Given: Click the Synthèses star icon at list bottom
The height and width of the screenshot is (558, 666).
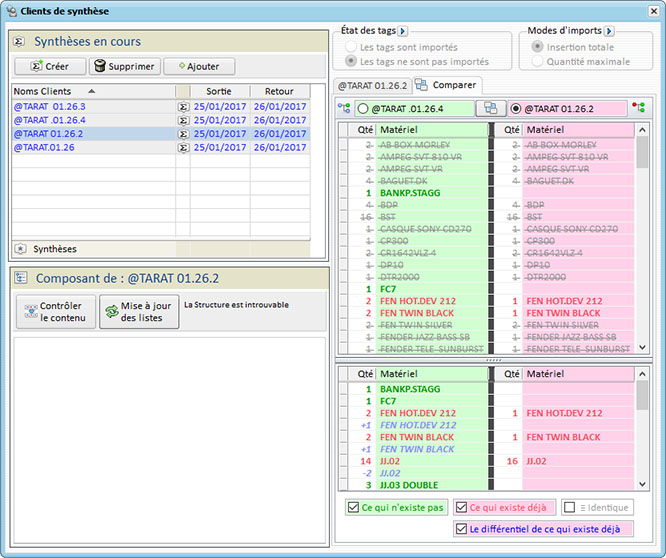Looking at the screenshot, I should tap(20, 248).
